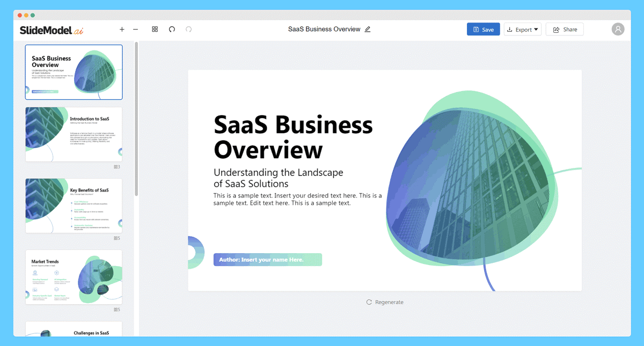644x346 pixels.
Task: Click the sample text paragraph on the slide
Action: coord(298,200)
